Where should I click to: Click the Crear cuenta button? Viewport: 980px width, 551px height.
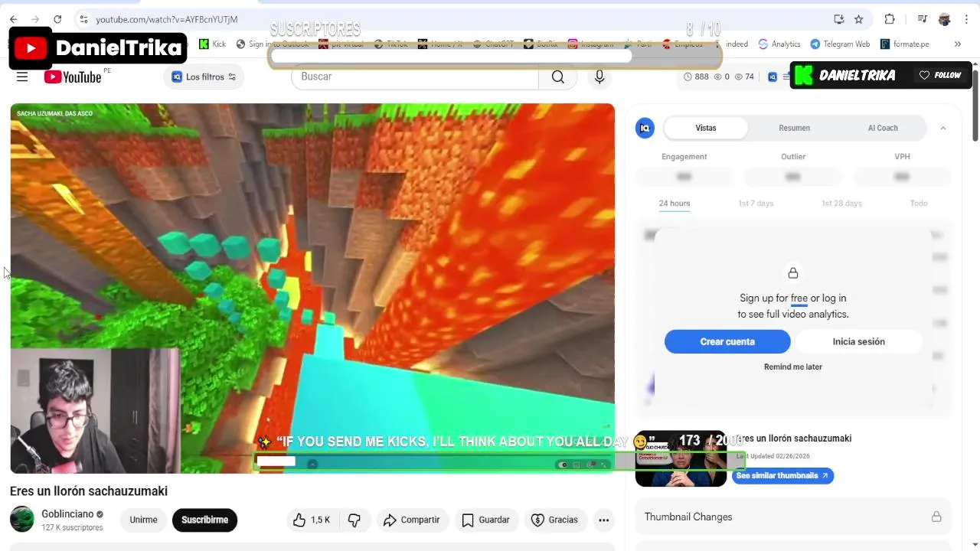point(727,341)
